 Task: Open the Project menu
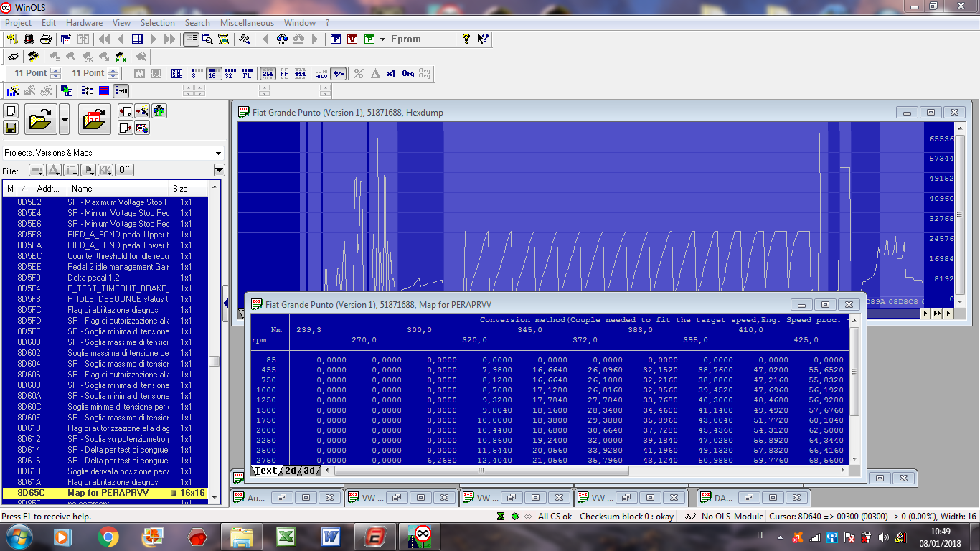pos(19,23)
